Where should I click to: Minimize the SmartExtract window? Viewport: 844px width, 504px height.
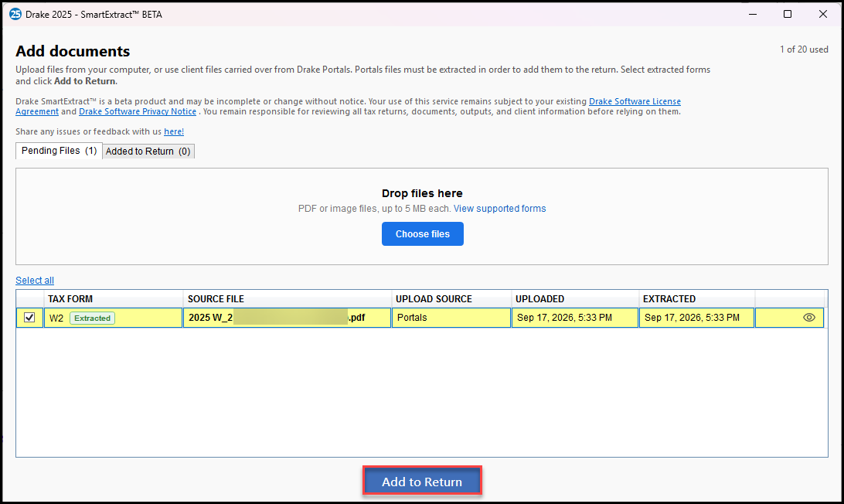pos(753,14)
